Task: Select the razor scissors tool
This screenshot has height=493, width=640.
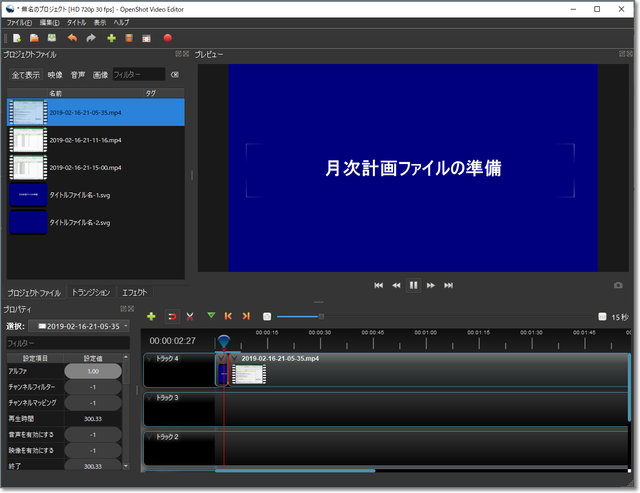Action: pyautogui.click(x=190, y=316)
